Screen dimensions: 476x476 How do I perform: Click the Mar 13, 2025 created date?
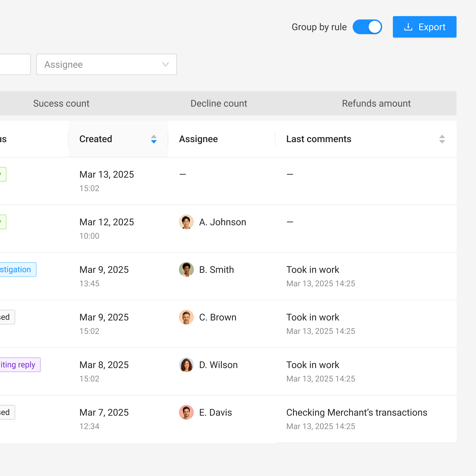pos(106,175)
